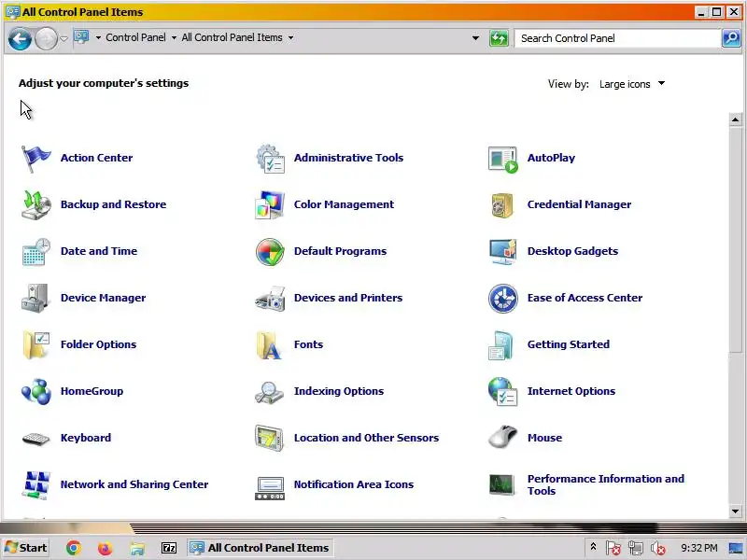Click the Back navigation button

(x=20, y=38)
